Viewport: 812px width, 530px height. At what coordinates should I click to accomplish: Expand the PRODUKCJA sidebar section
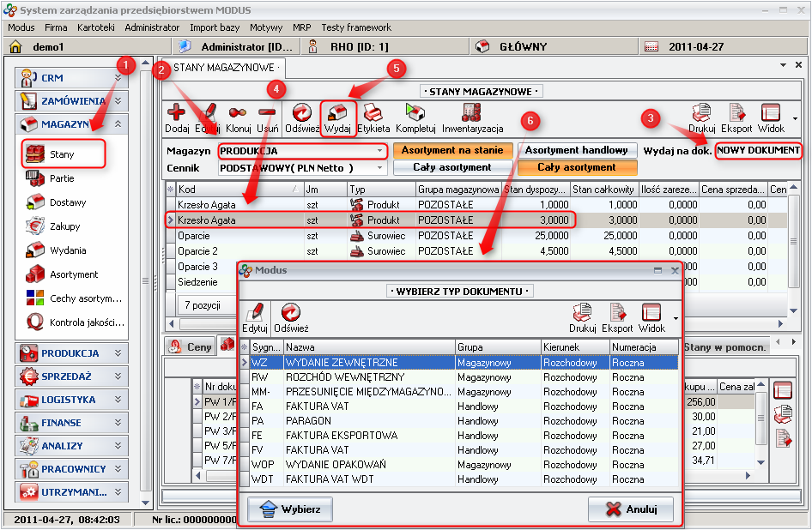71,353
